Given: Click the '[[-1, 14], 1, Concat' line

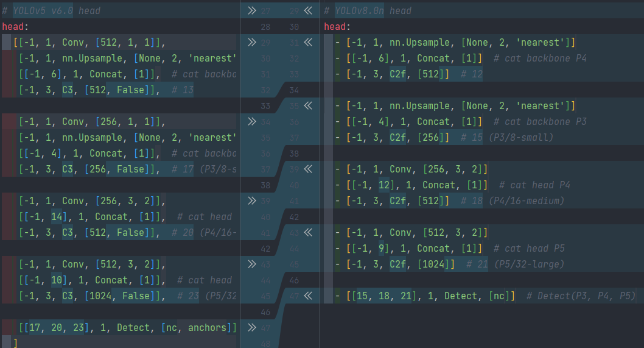Looking at the screenshot, I should (125, 217).
